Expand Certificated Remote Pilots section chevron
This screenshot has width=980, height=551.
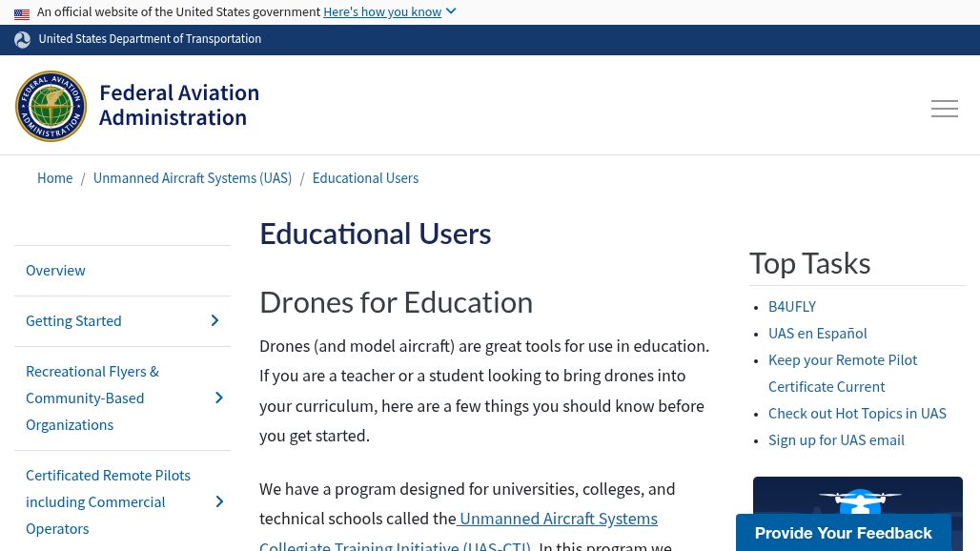(218, 502)
